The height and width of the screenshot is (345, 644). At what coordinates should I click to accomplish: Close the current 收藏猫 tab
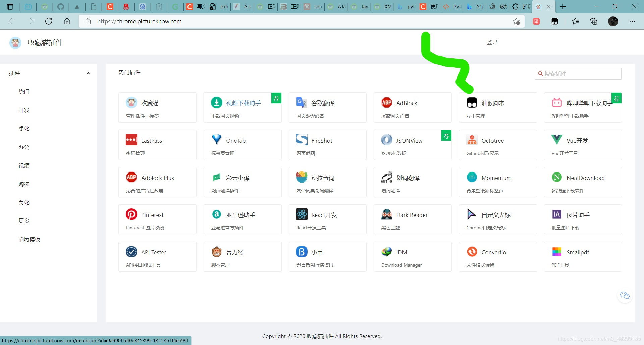tap(548, 7)
